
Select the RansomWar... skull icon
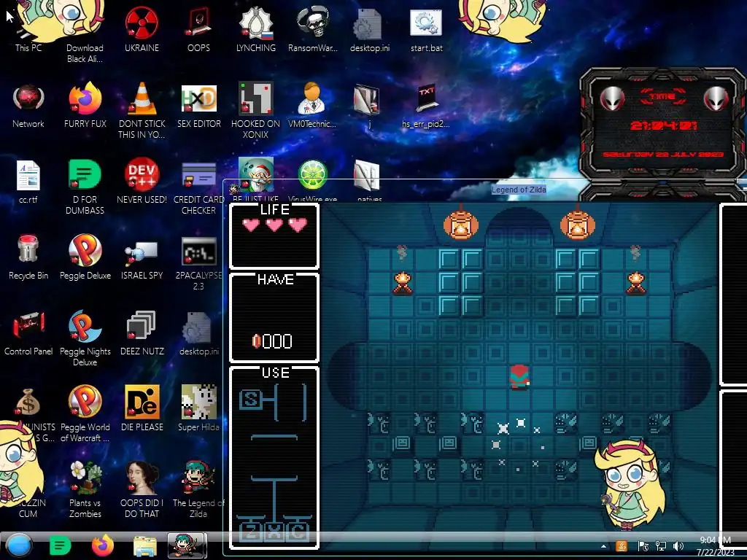312,29
